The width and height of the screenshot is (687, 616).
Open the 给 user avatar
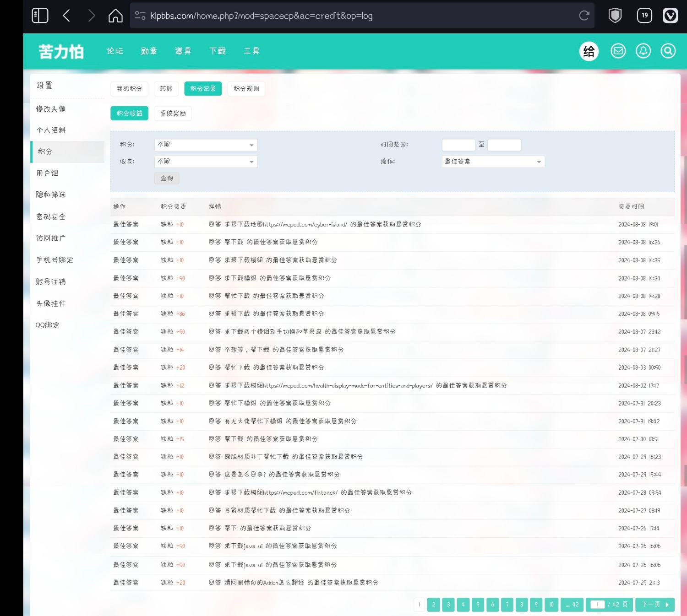pos(589,51)
